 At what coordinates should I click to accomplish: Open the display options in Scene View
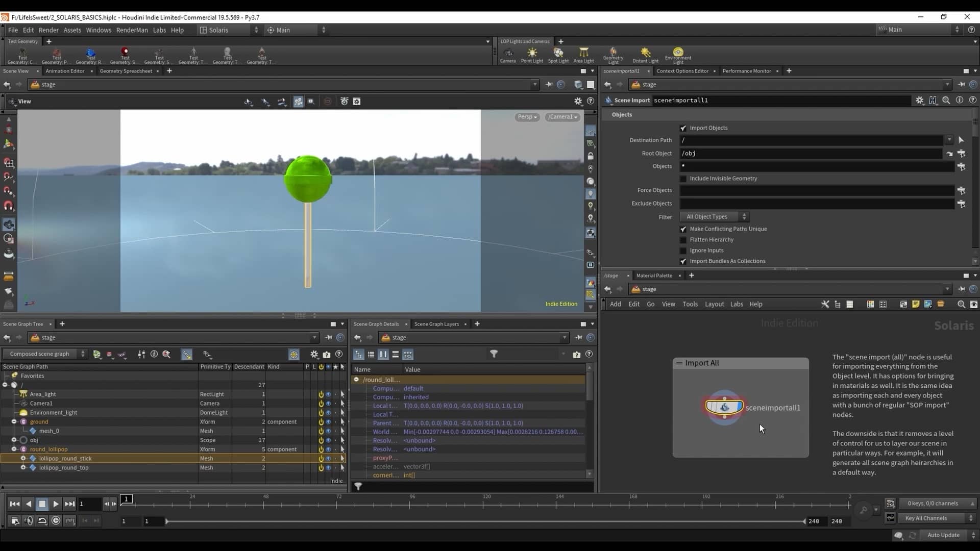click(578, 101)
